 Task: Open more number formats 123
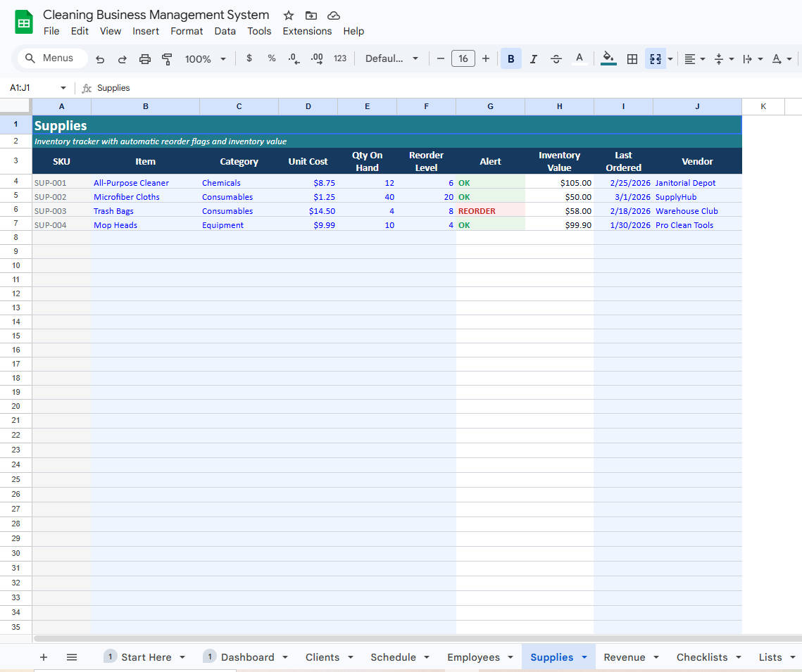pyautogui.click(x=340, y=58)
